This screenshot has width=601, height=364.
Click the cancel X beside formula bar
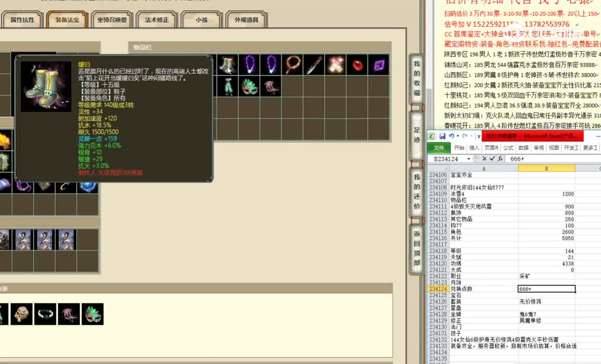point(485,159)
